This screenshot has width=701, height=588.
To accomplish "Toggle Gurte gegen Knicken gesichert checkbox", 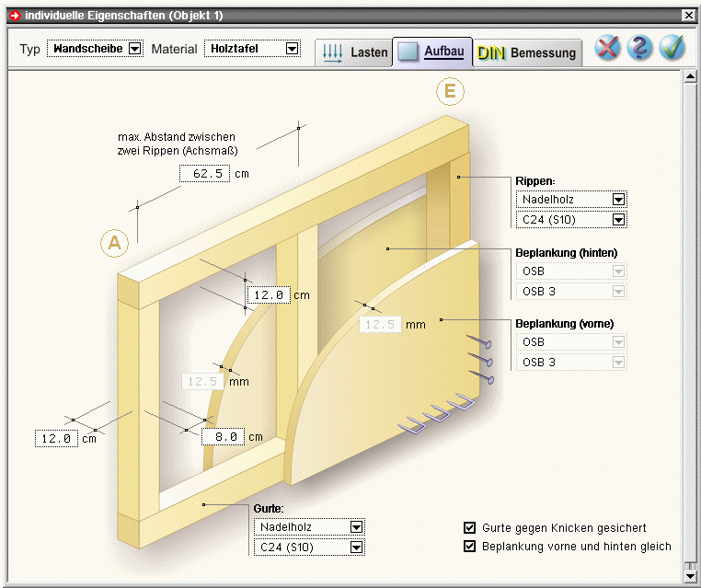I will pos(470,528).
